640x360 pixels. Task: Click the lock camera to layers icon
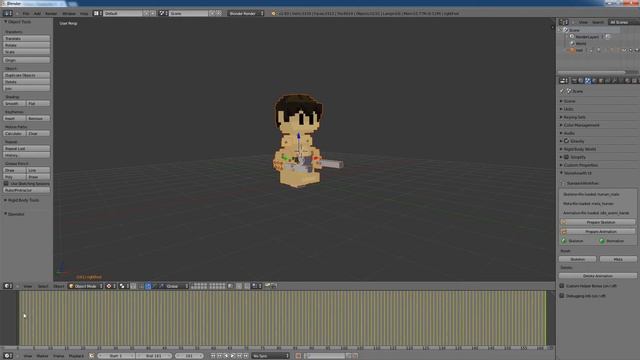point(231,286)
